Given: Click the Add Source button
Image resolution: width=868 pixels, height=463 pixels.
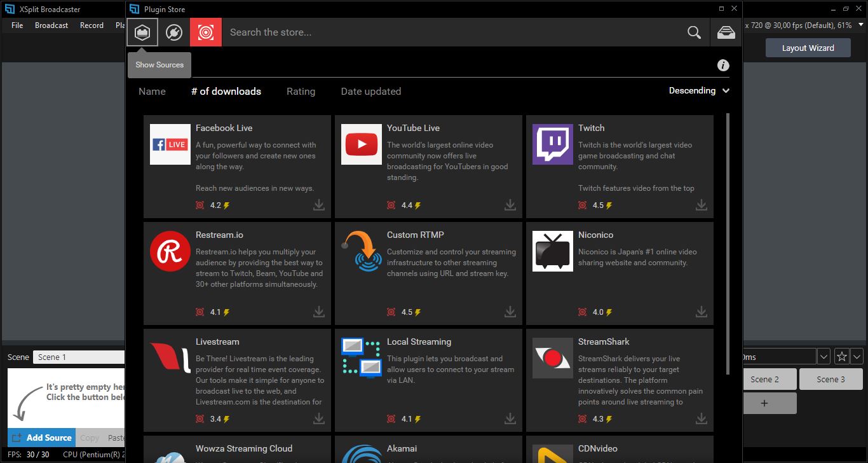Looking at the screenshot, I should (x=42, y=438).
